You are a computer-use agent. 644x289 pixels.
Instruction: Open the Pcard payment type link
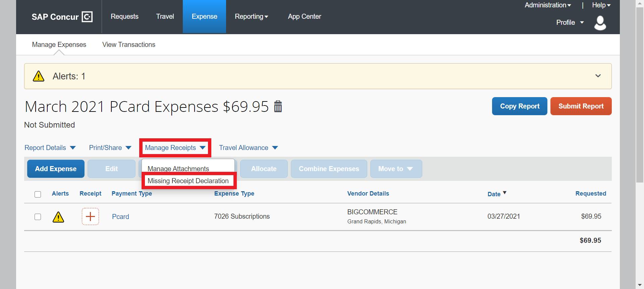tap(120, 217)
